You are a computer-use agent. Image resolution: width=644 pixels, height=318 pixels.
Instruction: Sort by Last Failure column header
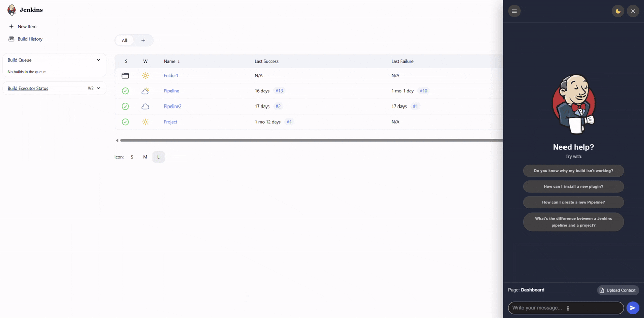click(x=403, y=61)
